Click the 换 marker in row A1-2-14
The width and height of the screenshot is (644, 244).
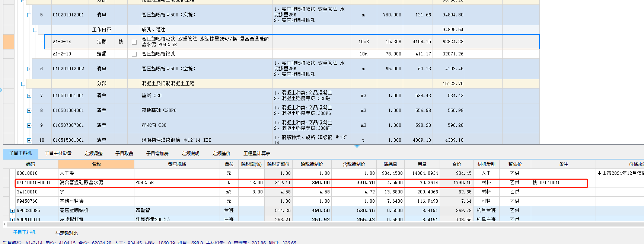point(121,42)
